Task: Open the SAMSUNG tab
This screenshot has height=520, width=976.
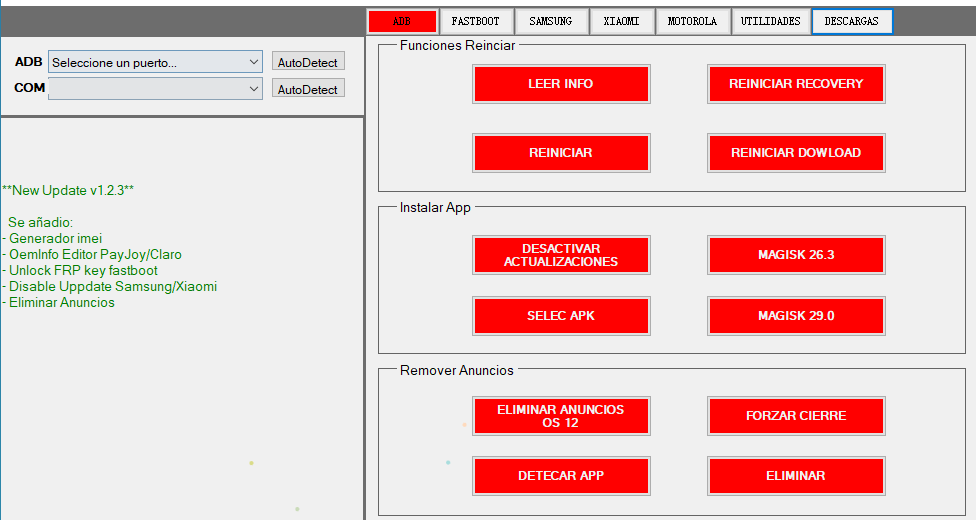Action: [x=551, y=21]
